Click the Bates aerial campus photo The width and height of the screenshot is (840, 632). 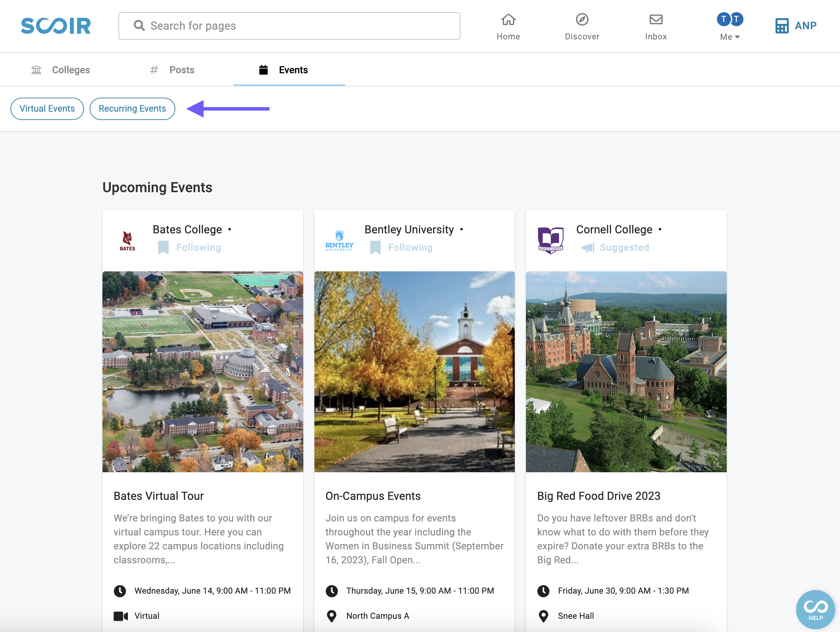coord(203,372)
